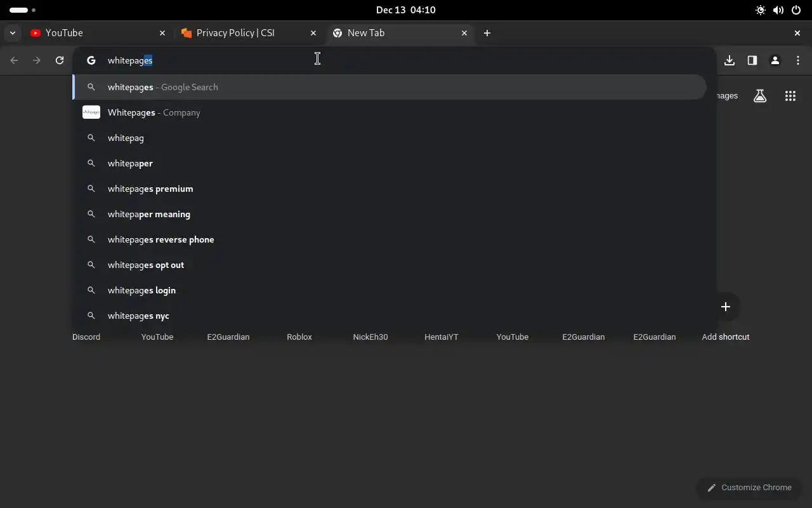Open the tab search dropdown arrow
Image resolution: width=812 pixels, height=508 pixels.
click(x=13, y=33)
